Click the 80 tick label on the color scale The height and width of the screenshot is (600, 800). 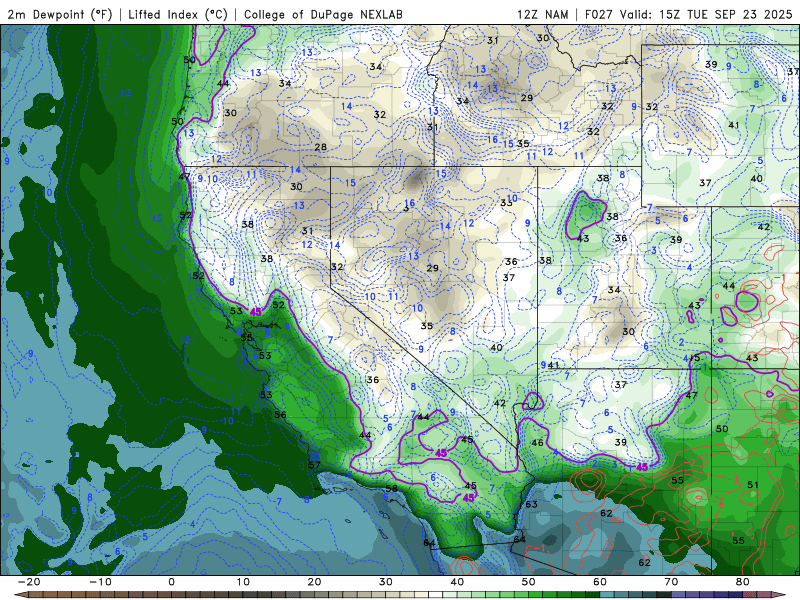(743, 582)
